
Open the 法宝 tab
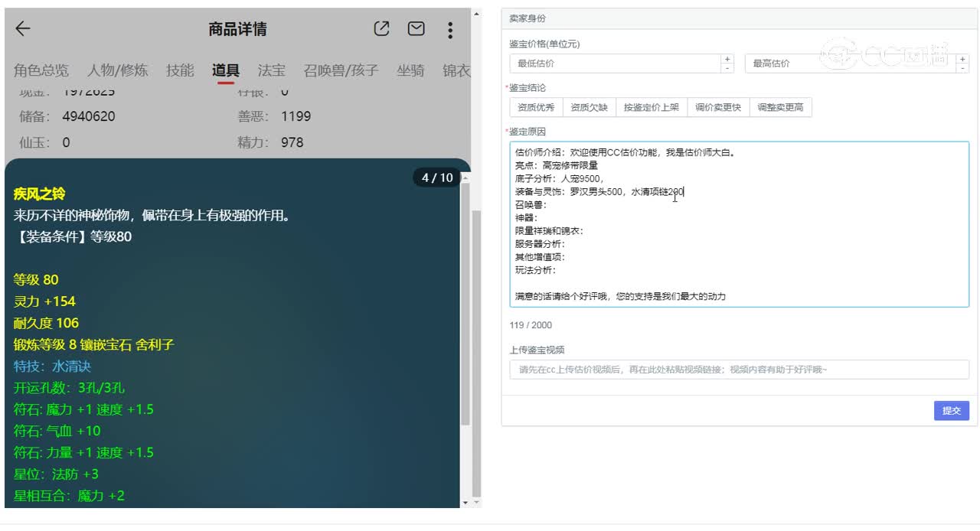(271, 70)
